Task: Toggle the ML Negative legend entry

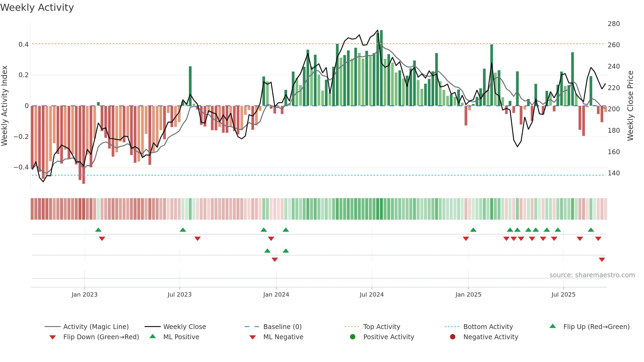Action: [x=276, y=337]
